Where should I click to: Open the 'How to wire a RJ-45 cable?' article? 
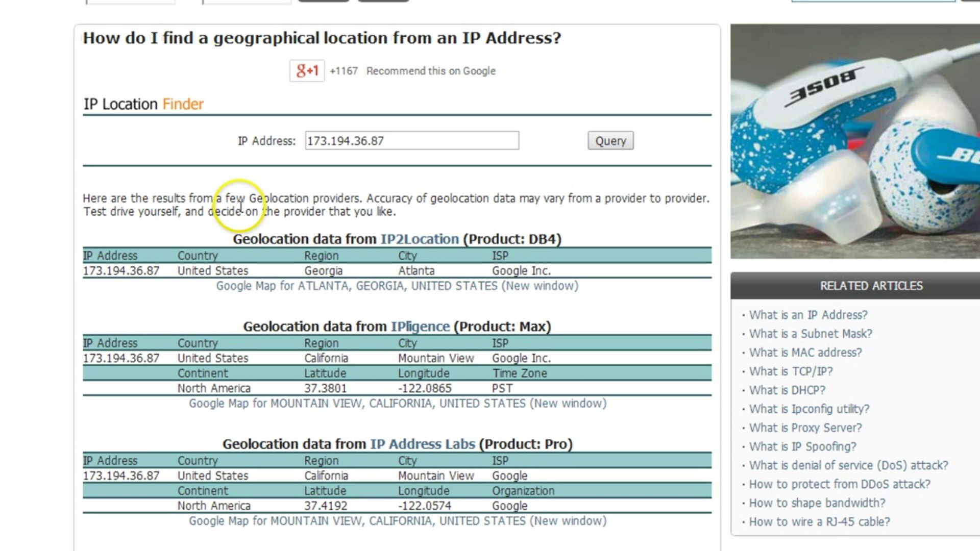point(819,522)
